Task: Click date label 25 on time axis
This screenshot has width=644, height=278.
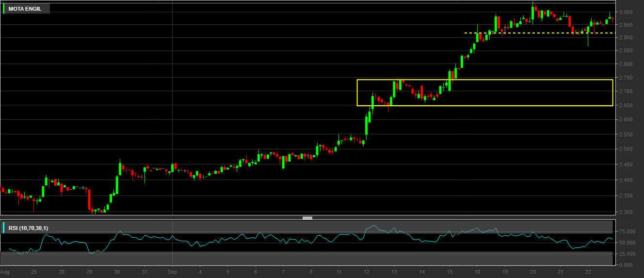Action: [x=34, y=272]
